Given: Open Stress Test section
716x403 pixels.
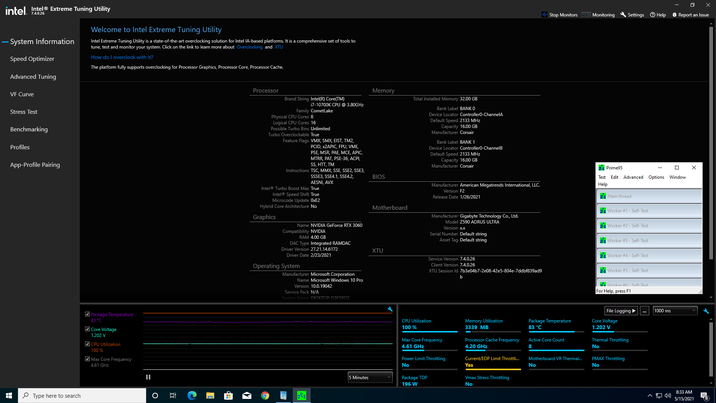Looking at the screenshot, I should point(24,112).
